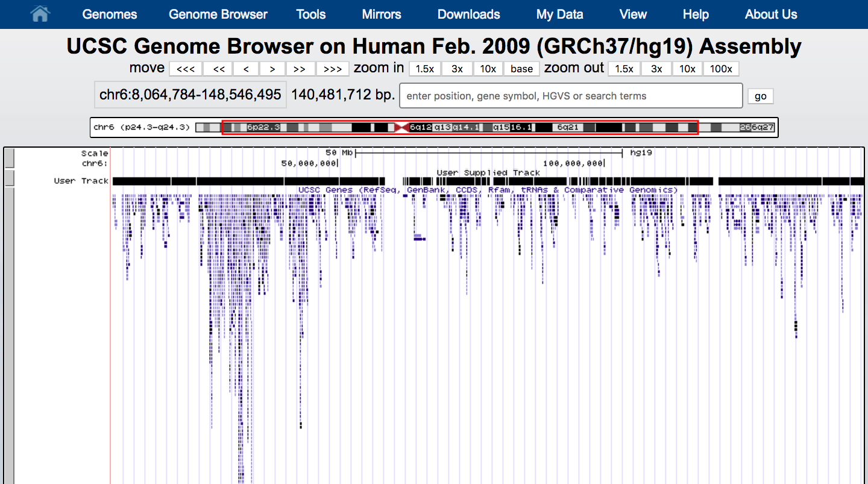The width and height of the screenshot is (868, 484).
Task: Click the 50 Mb scale bar
Action: click(489, 153)
